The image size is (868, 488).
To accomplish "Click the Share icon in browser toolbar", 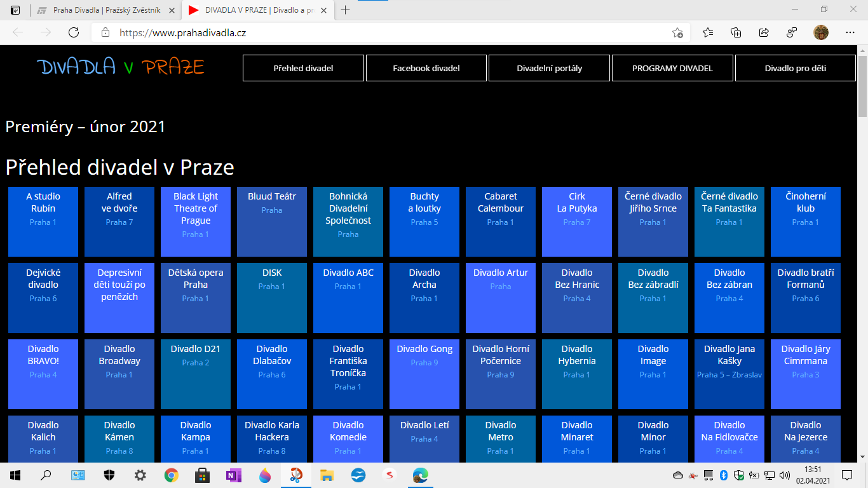I will tap(764, 33).
